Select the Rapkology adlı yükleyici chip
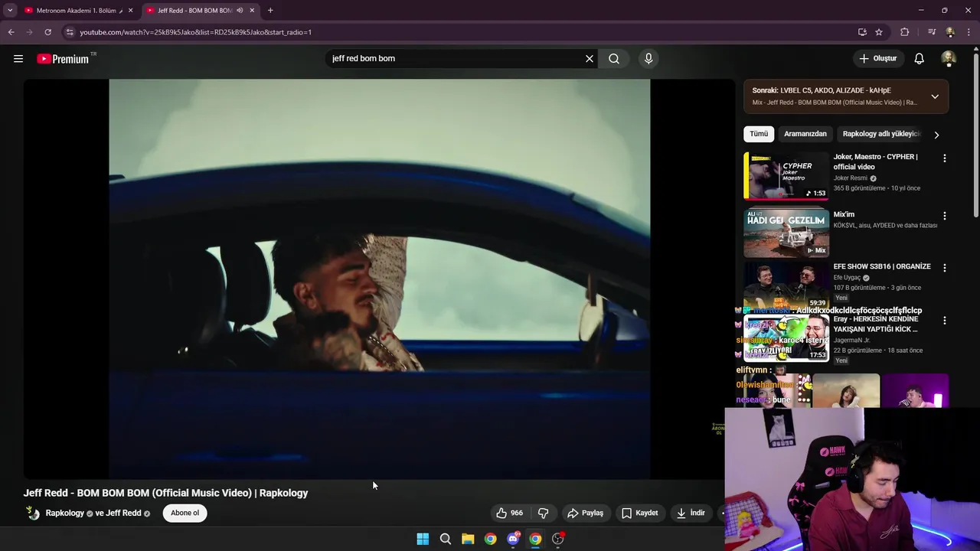Image resolution: width=980 pixels, height=551 pixels. tap(880, 134)
